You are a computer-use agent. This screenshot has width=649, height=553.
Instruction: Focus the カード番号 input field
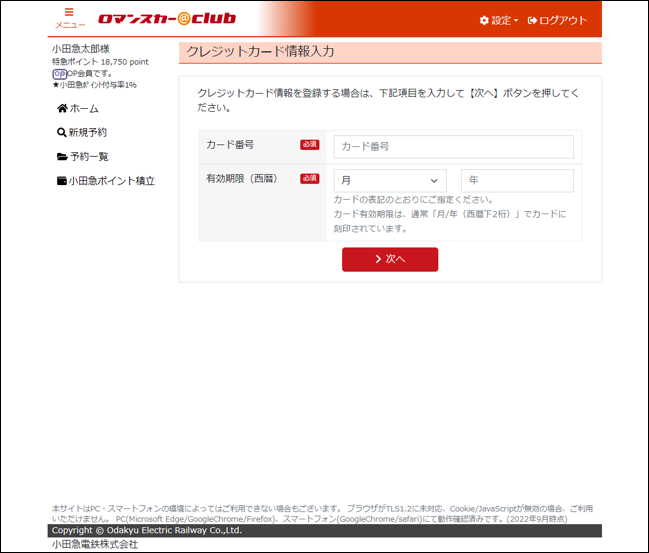coord(453,147)
